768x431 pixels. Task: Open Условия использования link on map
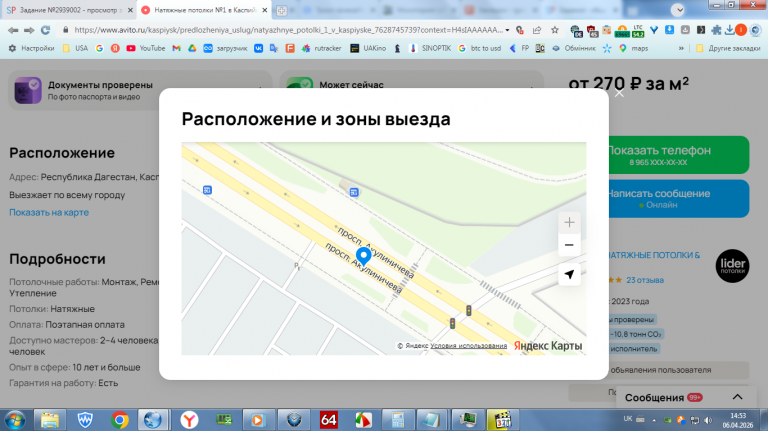pyautogui.click(x=469, y=346)
